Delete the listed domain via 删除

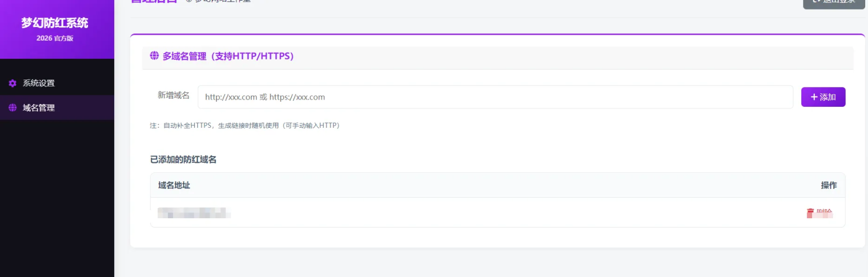823,213
